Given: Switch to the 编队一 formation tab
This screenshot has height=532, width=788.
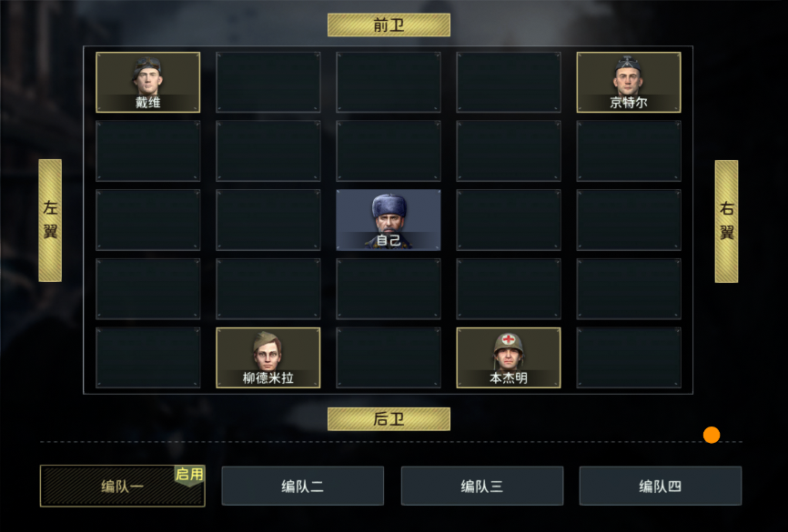Looking at the screenshot, I should 123,486.
